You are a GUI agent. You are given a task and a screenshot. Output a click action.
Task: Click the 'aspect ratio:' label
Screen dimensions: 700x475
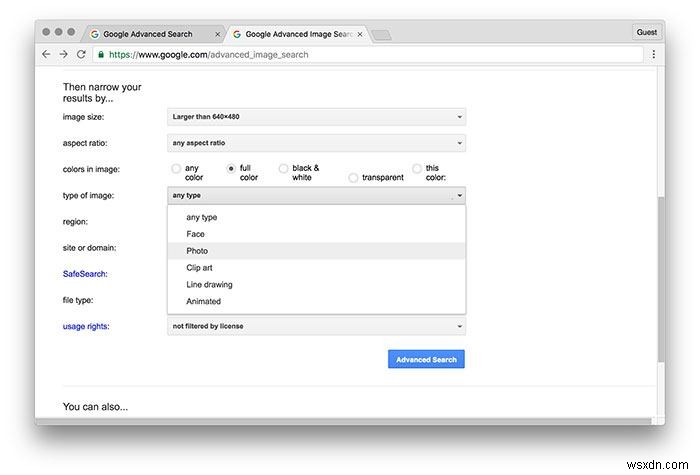85,143
